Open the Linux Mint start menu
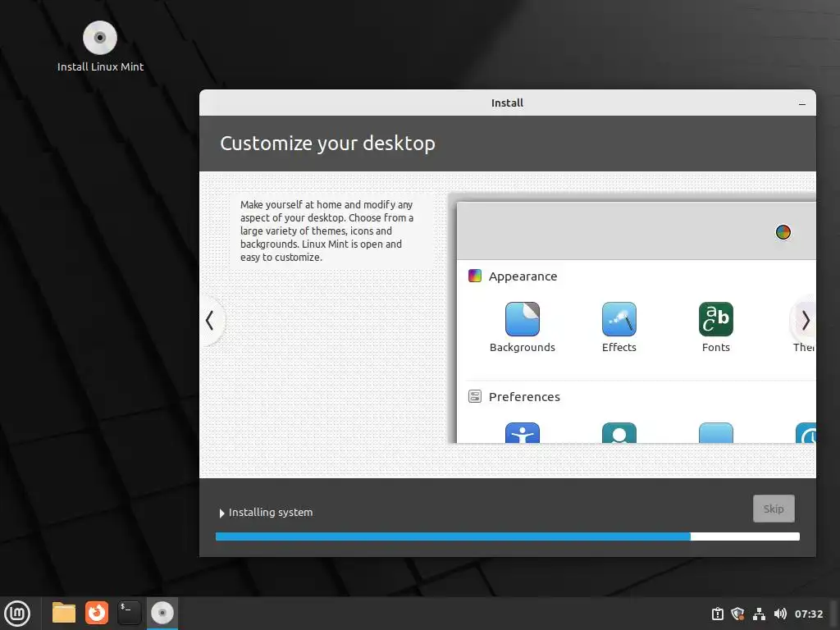 tap(18, 614)
